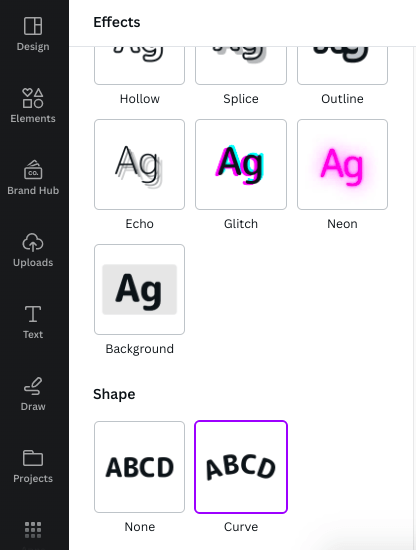
Task: Apply the Splice text effect
Action: [x=241, y=66]
